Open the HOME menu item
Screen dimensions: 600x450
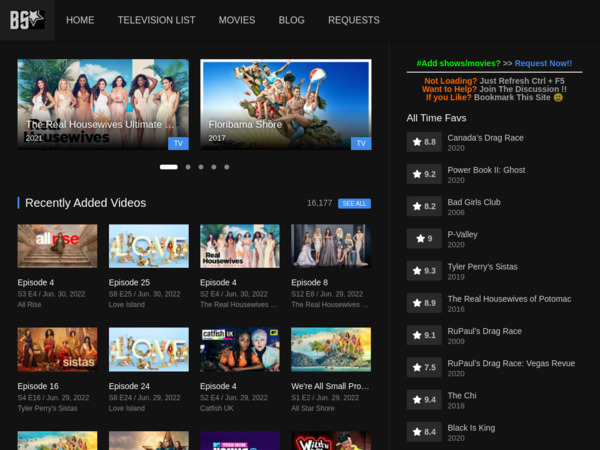point(80,20)
